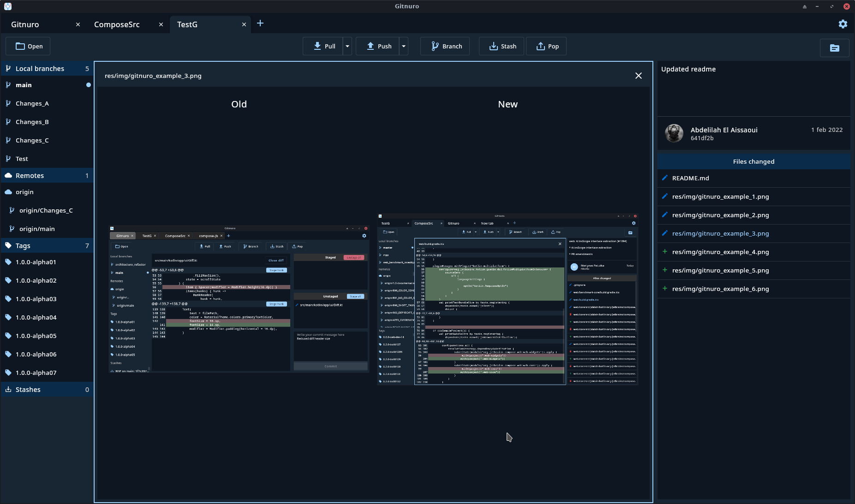Select the Changes_B branch
The height and width of the screenshot is (504, 855).
pos(47,122)
